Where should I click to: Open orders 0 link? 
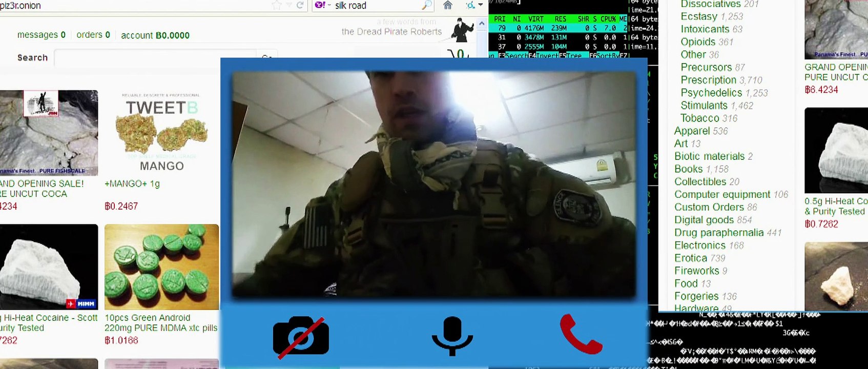[x=93, y=35]
